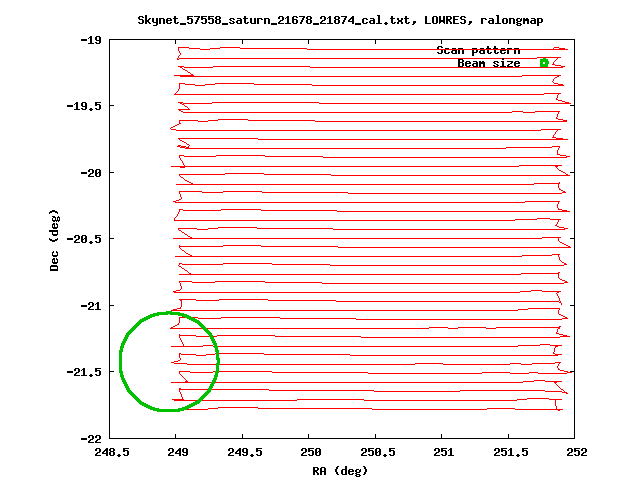
Task: Click the y-axis tick label '-21'
Action: pyautogui.click(x=91, y=306)
